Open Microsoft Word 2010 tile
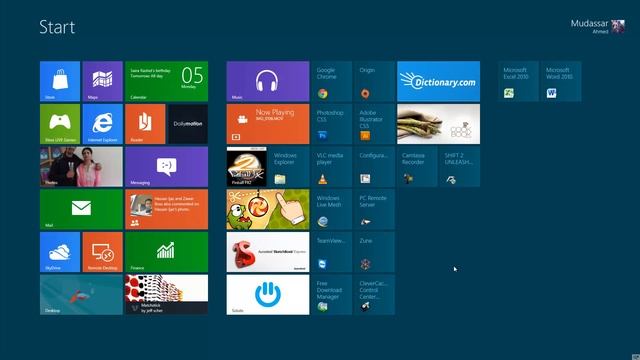This screenshot has height=360, width=640. 561,81
